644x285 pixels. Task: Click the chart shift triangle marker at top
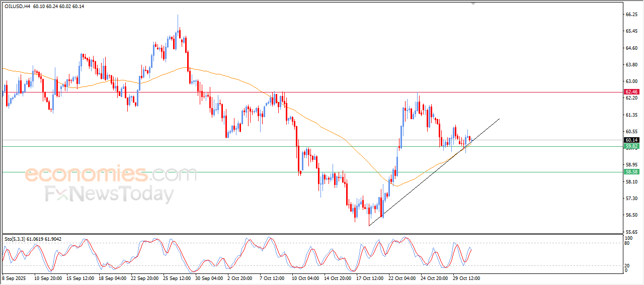click(x=472, y=3)
